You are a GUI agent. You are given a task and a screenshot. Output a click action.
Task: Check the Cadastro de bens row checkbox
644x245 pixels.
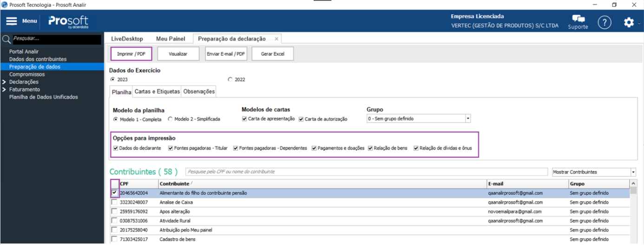[115, 239]
